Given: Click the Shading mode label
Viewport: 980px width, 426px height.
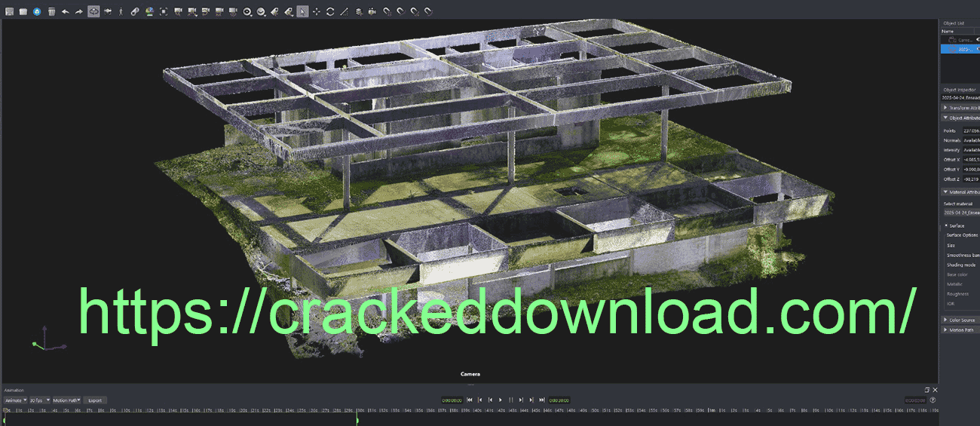Looking at the screenshot, I should [961, 265].
